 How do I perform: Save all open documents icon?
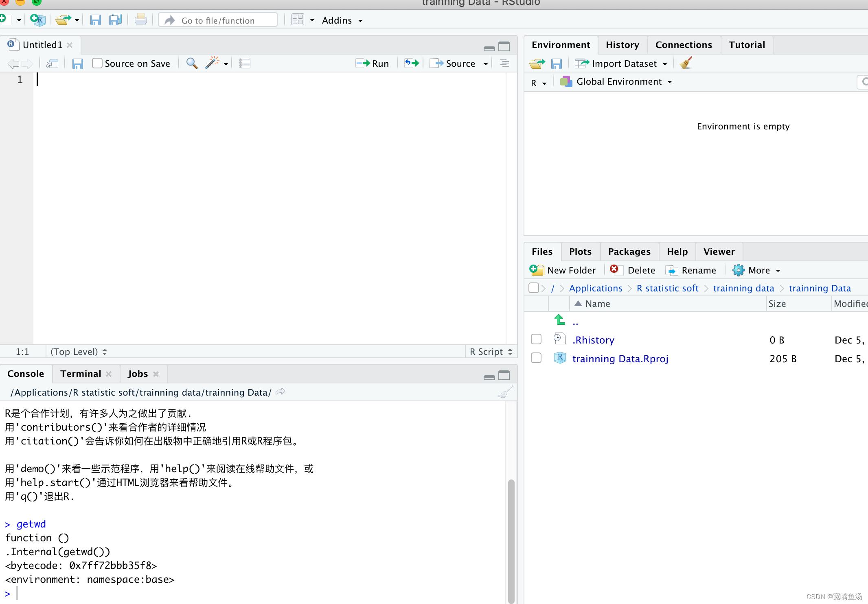pyautogui.click(x=116, y=20)
